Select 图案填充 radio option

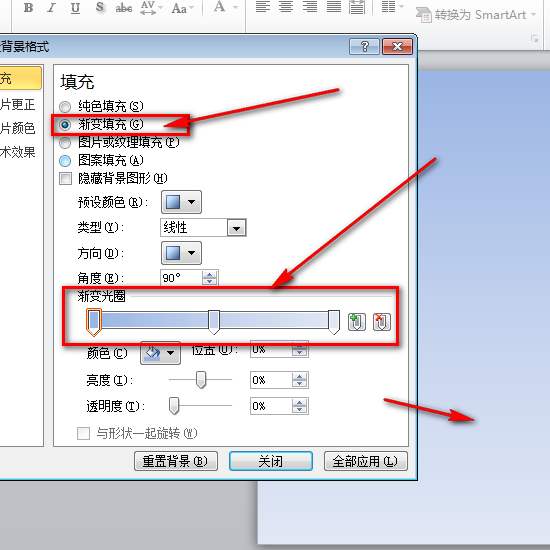click(65, 161)
